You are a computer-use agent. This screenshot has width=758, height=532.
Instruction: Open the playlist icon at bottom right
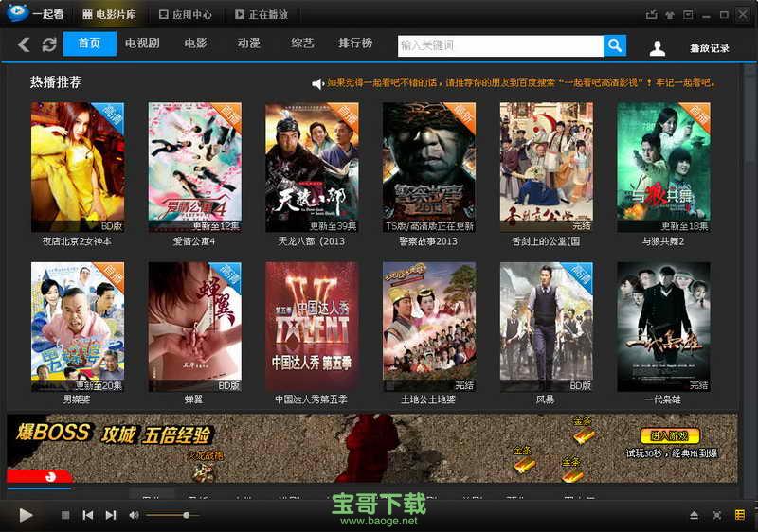740,515
